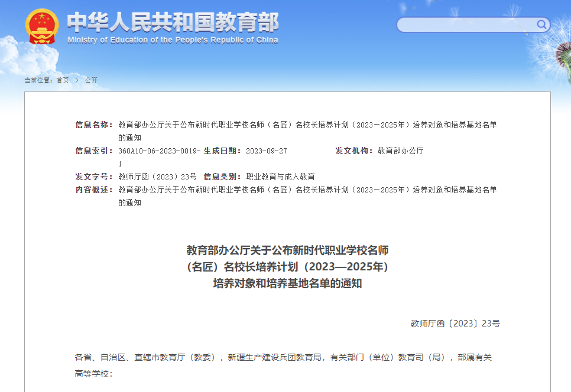Click the issuing agency 教育部办公厅 value
Viewport: 571px width, 392px height.
coord(400,151)
